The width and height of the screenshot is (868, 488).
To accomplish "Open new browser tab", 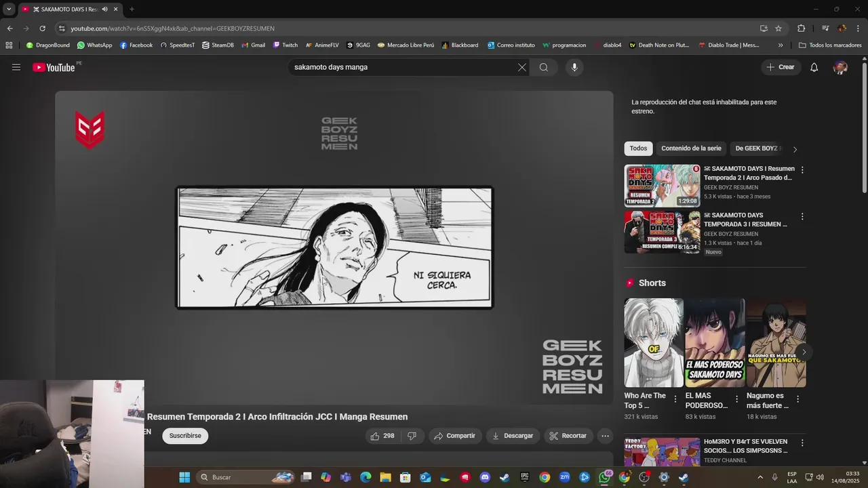I will pyautogui.click(x=132, y=9).
